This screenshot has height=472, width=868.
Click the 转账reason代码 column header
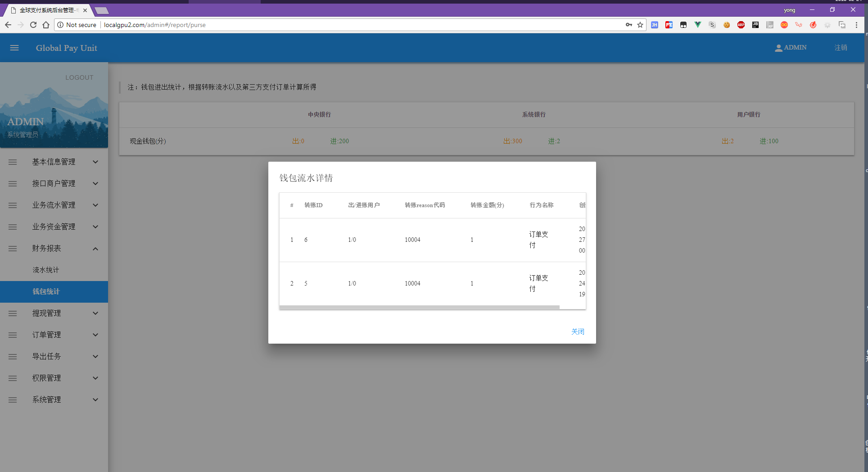(x=425, y=205)
